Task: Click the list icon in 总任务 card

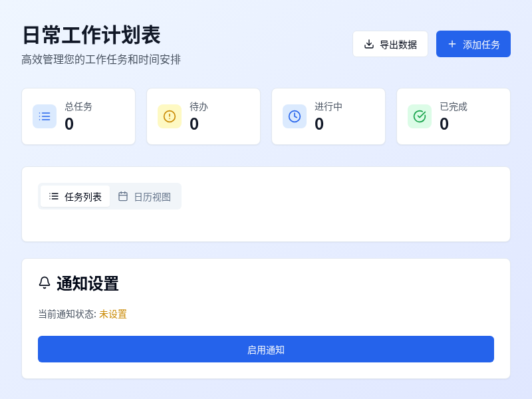Action: coord(45,116)
